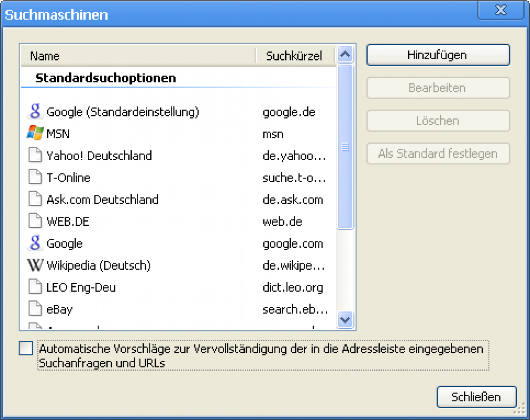
Task: Click the MSN butterfly icon
Action: coord(35,133)
